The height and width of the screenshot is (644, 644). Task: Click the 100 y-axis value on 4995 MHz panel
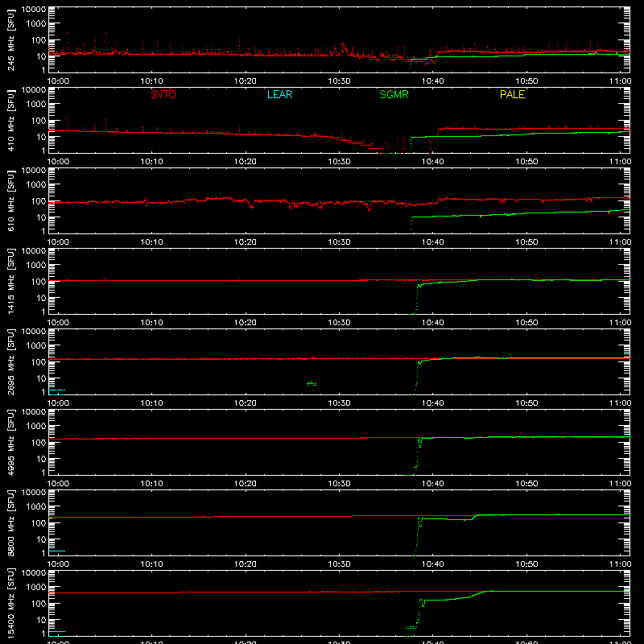39,443
